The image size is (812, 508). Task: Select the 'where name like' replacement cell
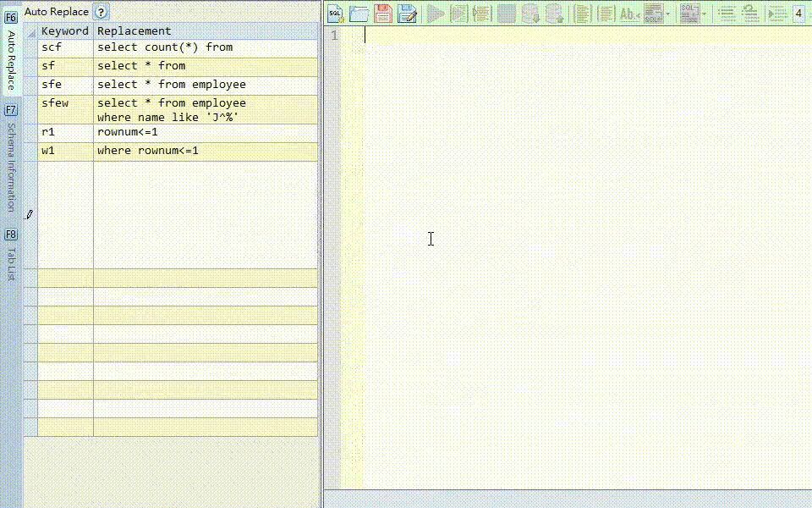pos(206,109)
